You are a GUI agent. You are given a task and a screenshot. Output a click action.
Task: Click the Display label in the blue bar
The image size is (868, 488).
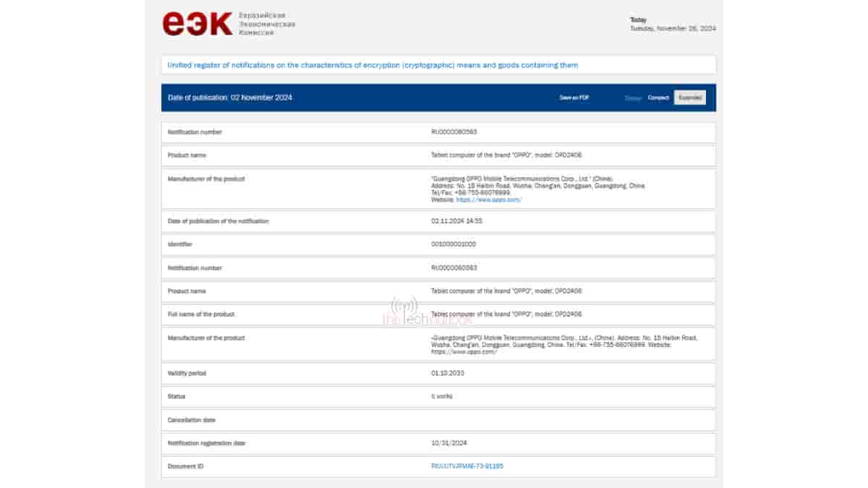633,98
